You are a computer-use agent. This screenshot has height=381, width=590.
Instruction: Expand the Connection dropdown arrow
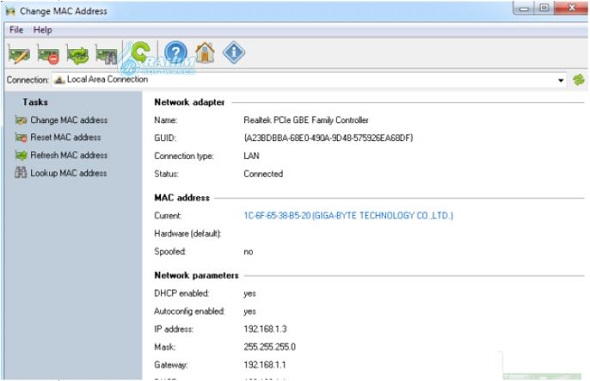(x=561, y=80)
